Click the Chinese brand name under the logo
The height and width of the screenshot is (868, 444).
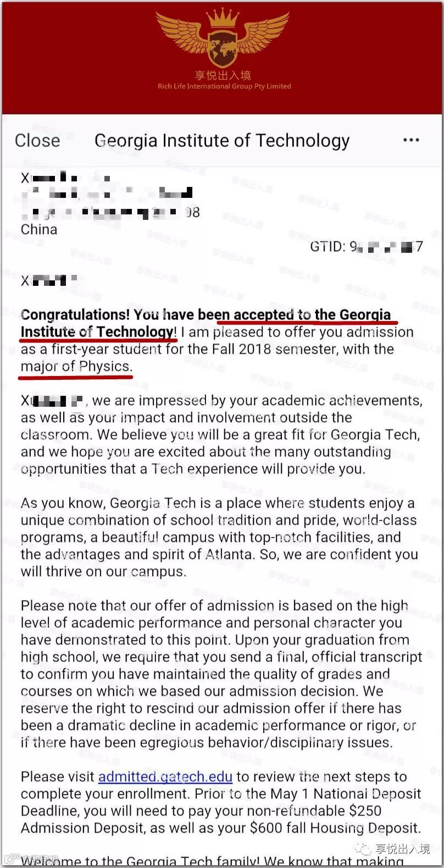[223, 75]
